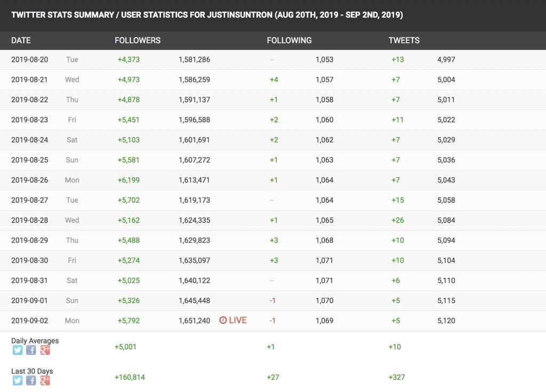546x392 pixels.
Task: Click the 2019-08-20 date entry
Action: click(29, 60)
